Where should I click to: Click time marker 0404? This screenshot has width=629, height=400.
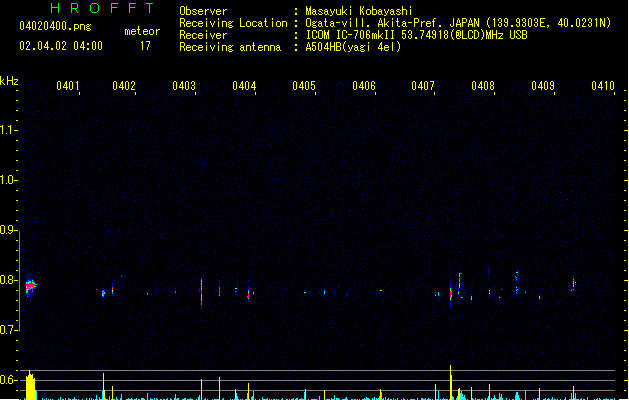point(244,86)
